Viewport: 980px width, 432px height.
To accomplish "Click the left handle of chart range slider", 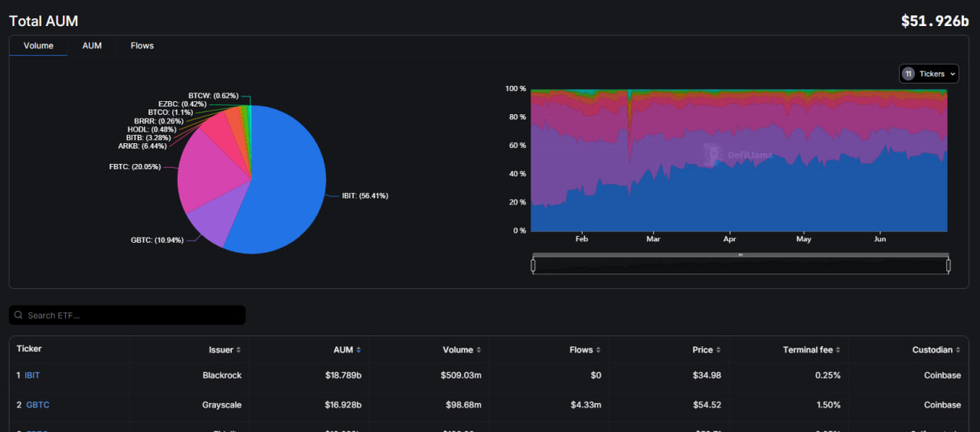I will (x=533, y=266).
